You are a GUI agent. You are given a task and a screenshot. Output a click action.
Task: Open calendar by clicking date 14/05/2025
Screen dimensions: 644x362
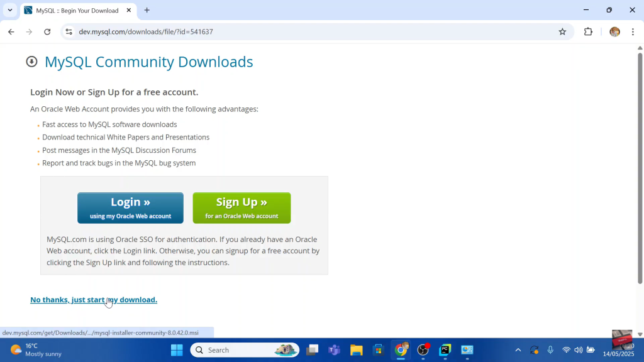click(x=618, y=354)
